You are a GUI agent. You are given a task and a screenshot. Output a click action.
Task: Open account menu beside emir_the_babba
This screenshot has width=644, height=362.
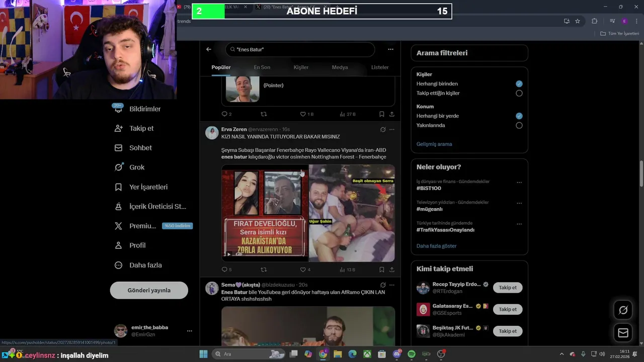(x=190, y=331)
